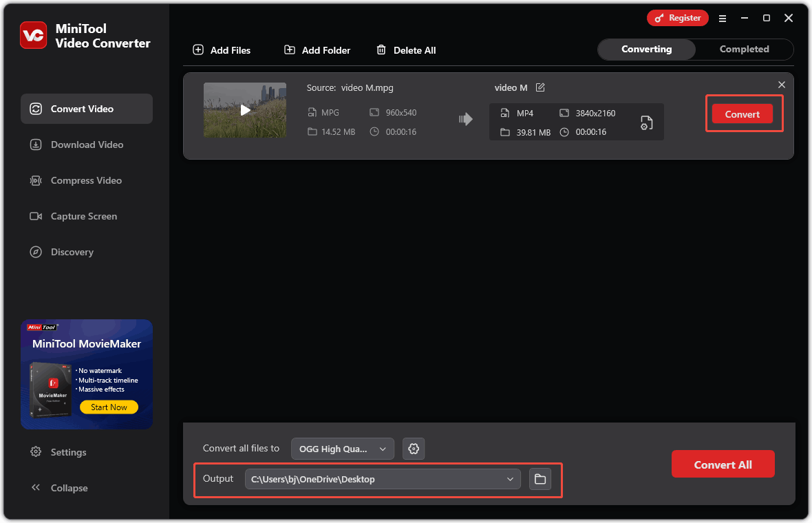Click the source 960x540 resolution icon
The width and height of the screenshot is (812, 523).
click(374, 112)
